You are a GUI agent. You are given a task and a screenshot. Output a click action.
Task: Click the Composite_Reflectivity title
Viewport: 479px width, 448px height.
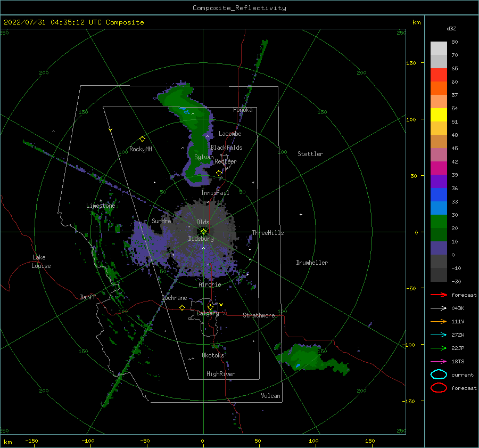[x=240, y=8]
